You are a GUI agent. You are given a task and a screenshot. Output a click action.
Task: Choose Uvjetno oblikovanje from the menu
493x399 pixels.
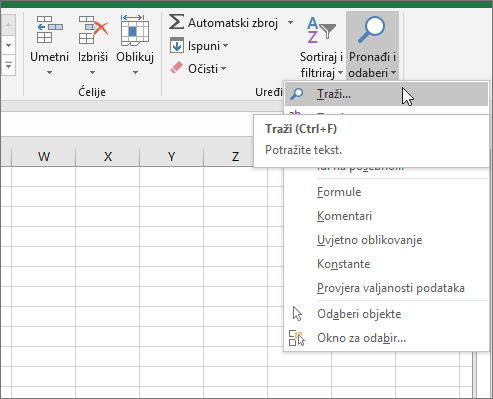[x=386, y=240]
